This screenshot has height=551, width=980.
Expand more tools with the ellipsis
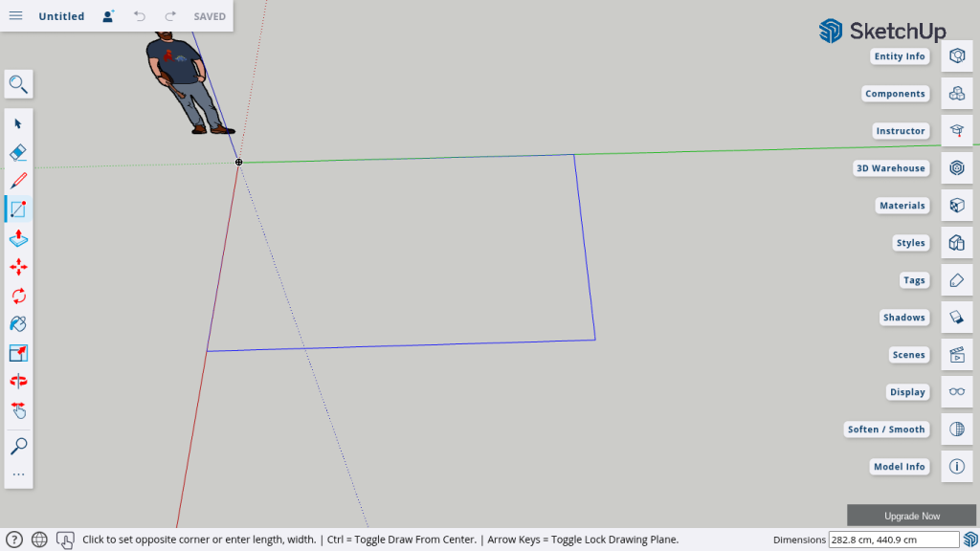[x=18, y=474]
